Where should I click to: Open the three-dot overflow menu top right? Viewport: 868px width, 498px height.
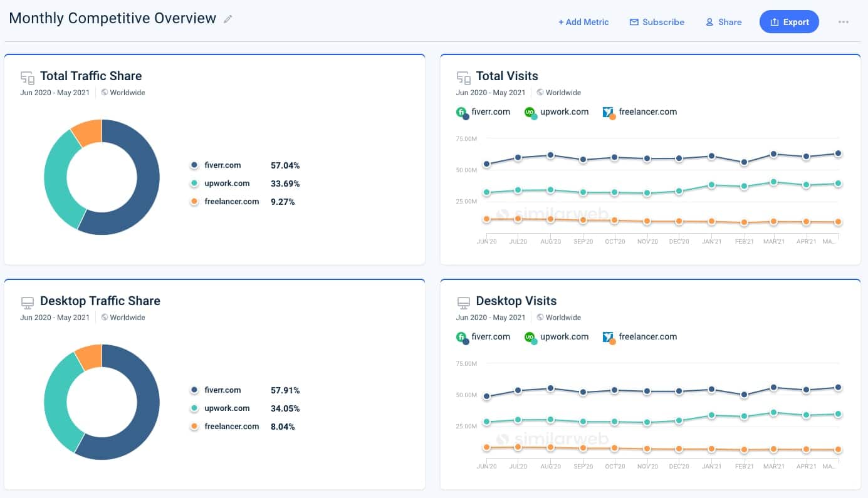[x=843, y=22]
